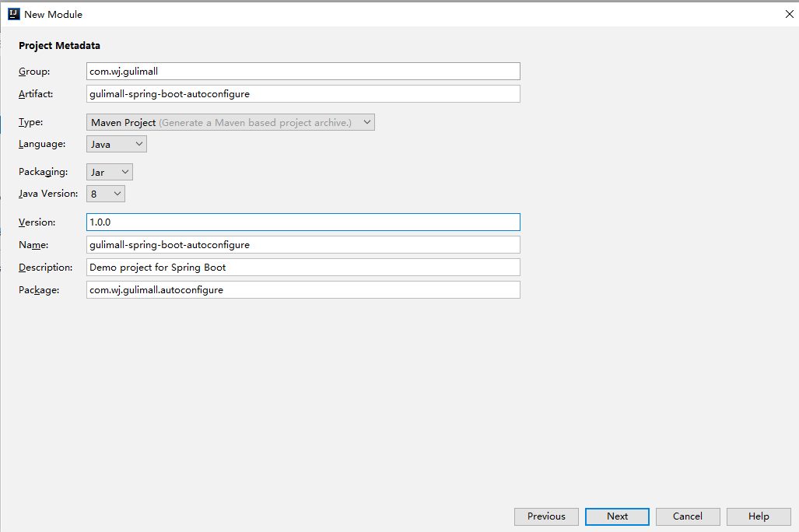Go back with the Previous button

tap(546, 516)
